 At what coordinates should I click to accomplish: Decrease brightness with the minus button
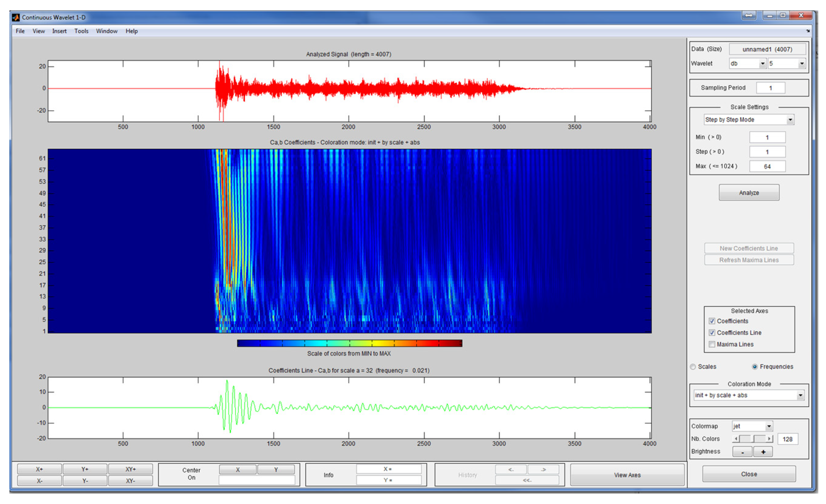pyautogui.click(x=742, y=452)
